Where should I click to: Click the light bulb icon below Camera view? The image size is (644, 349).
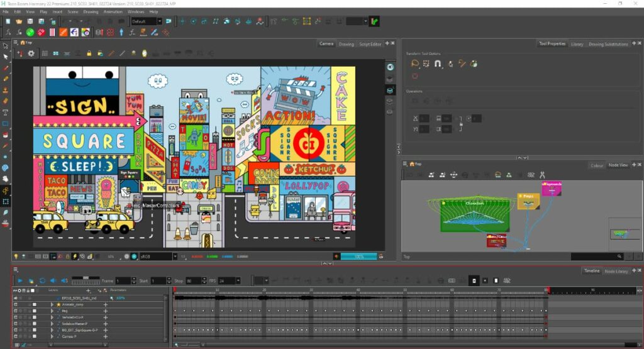[x=16, y=257]
